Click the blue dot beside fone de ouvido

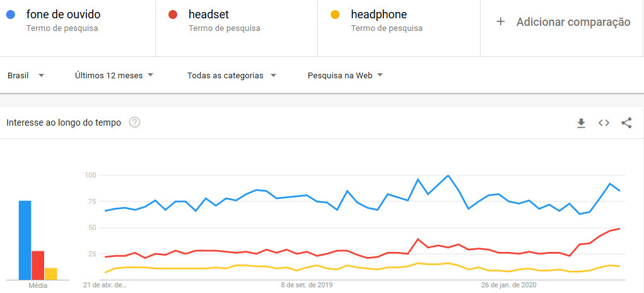[10, 15]
